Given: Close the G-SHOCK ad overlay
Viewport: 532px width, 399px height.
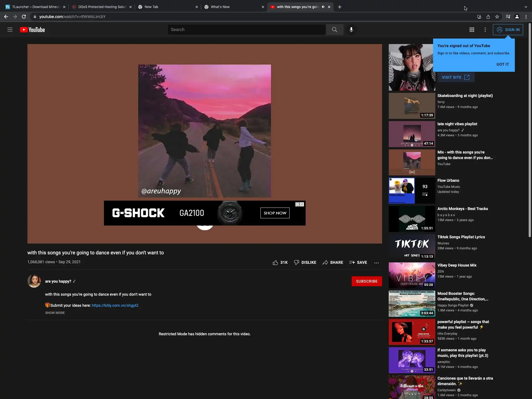Looking at the screenshot, I should (302, 204).
